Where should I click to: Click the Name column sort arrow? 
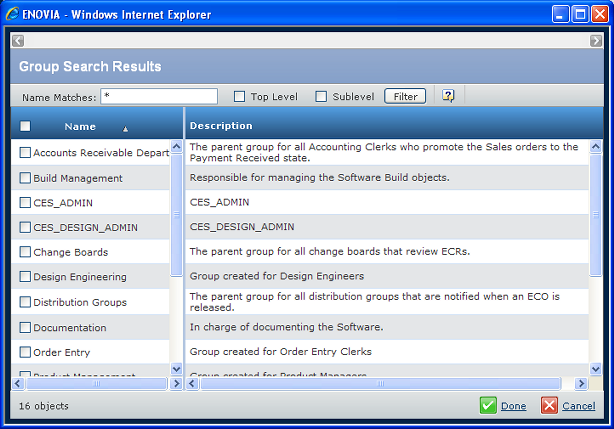point(125,129)
